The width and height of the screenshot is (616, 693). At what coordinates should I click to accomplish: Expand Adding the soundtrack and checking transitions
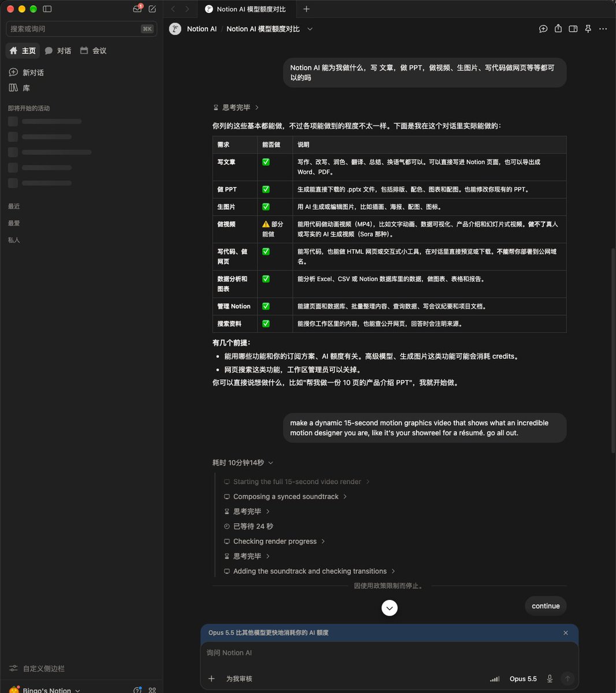(x=310, y=571)
